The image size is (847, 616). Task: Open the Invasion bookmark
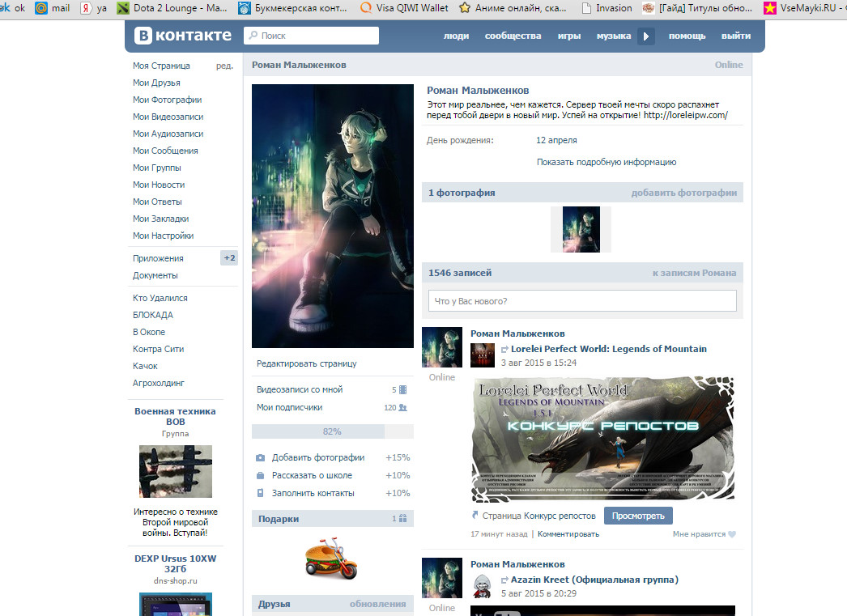606,7
